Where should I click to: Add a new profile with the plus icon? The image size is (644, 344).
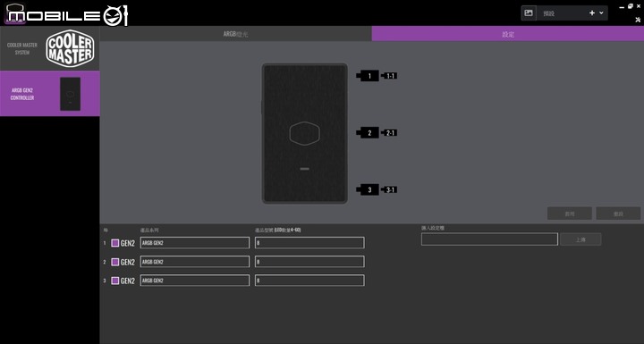pyautogui.click(x=592, y=13)
